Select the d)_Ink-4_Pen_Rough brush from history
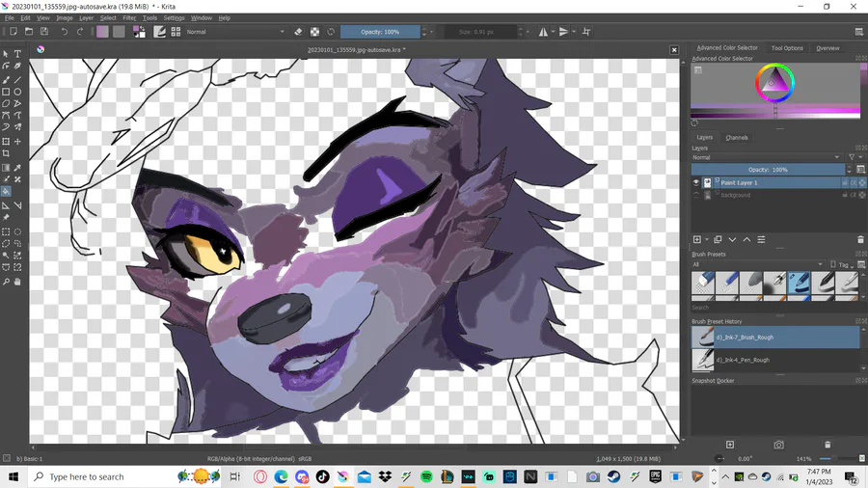Image resolution: width=868 pixels, height=488 pixels. (x=775, y=360)
